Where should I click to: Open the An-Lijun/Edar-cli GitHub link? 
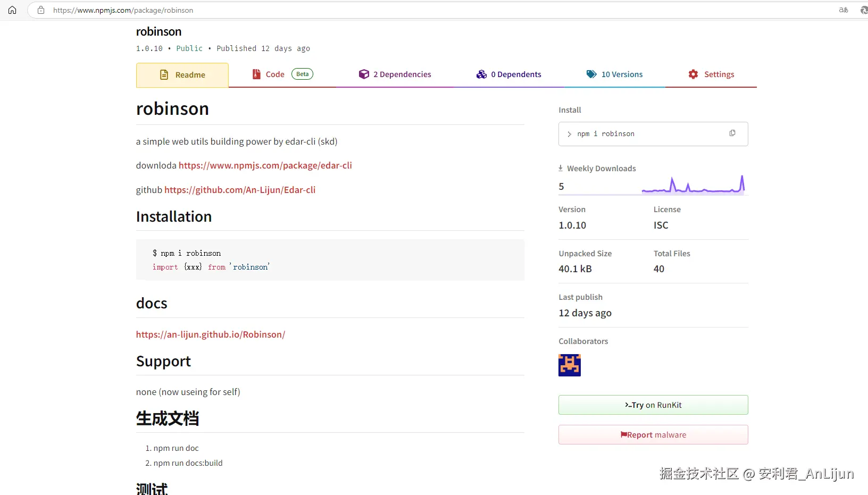(x=239, y=190)
